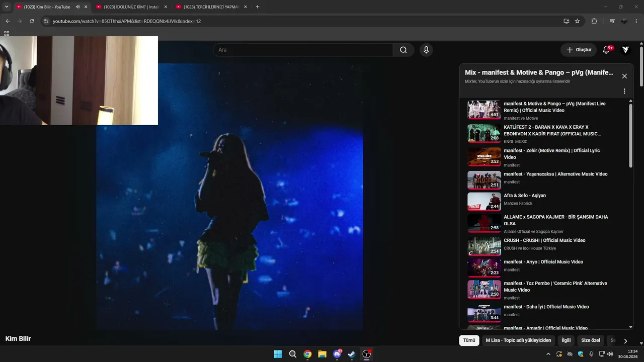Click the mix playlist panel scrollbar
Screen dimensions: 644x362
pos(630,135)
